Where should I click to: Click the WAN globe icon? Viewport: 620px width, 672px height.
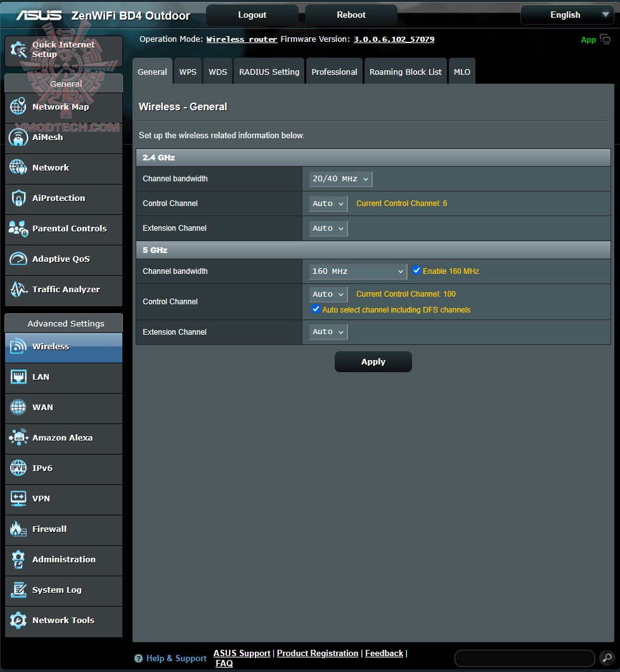(18, 407)
